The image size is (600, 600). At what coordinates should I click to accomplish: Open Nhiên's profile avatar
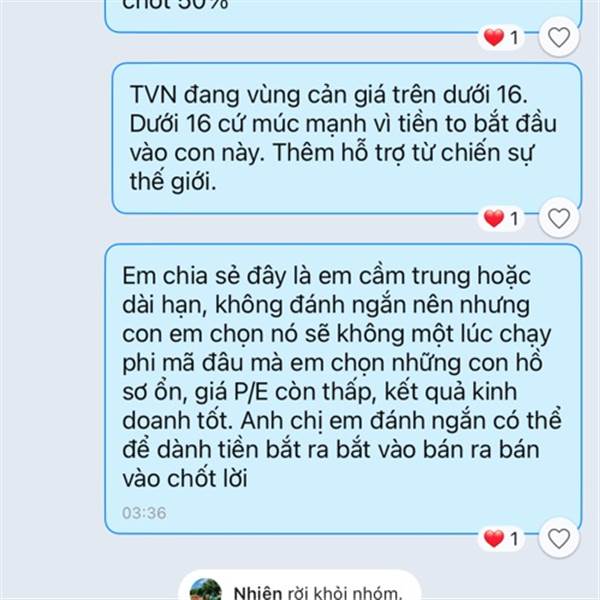tap(205, 590)
